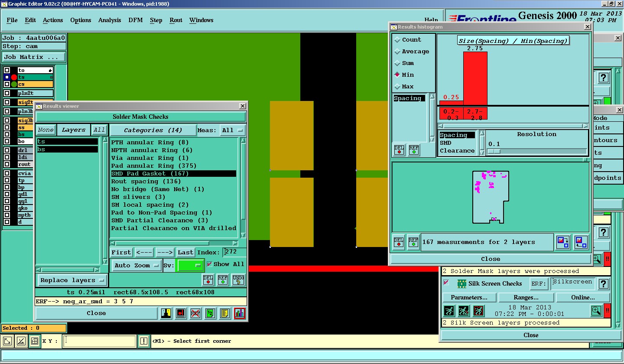The image size is (624, 364).
Task: Open the Job Matrix button
Action: point(34,57)
